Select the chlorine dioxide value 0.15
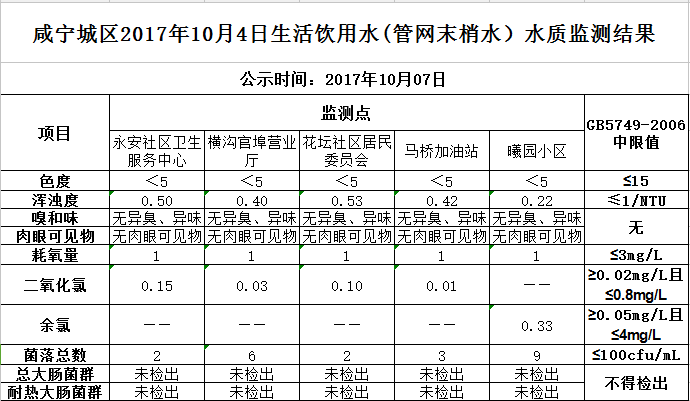 coord(156,286)
